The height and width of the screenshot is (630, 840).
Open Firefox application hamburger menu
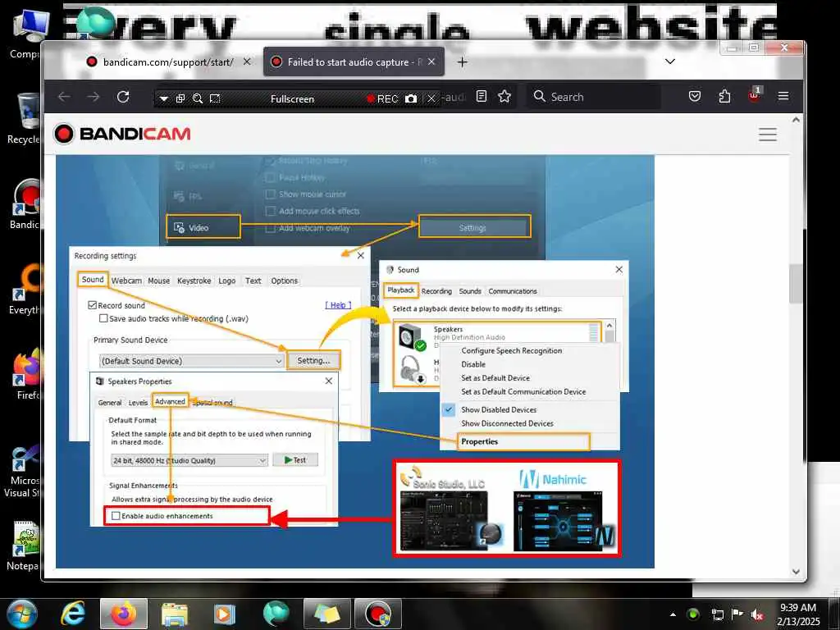pos(783,97)
